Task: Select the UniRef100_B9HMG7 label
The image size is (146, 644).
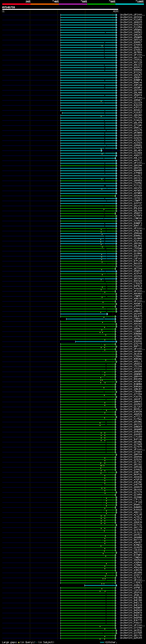Action: (131, 42)
